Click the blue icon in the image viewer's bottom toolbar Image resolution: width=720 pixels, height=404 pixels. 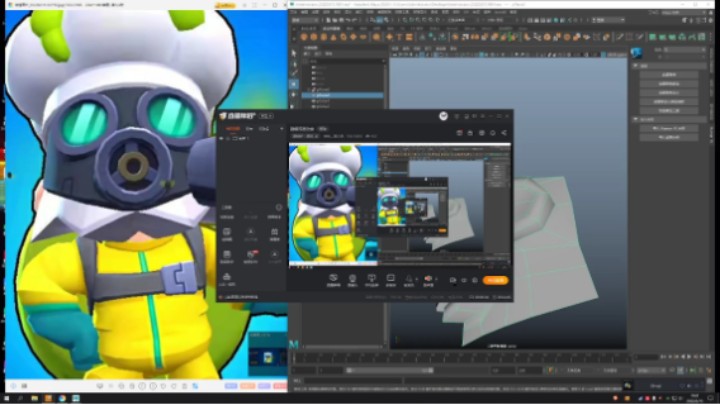(x=195, y=386)
